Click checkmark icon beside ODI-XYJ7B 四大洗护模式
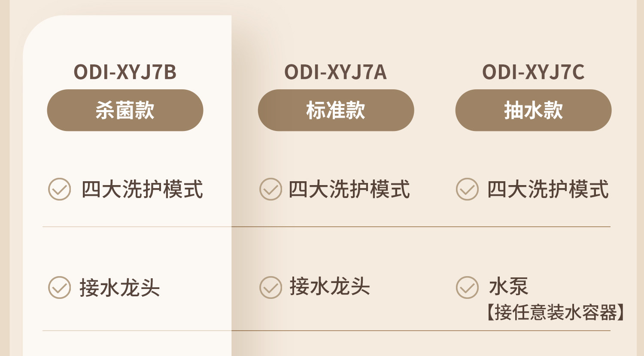This screenshot has width=644, height=356. tap(59, 189)
